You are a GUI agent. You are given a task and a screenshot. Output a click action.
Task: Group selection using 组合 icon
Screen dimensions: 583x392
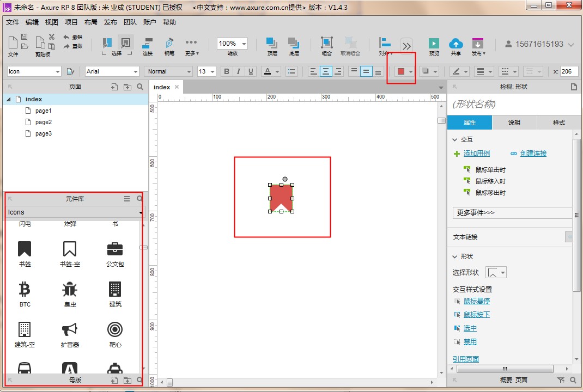[x=326, y=46]
